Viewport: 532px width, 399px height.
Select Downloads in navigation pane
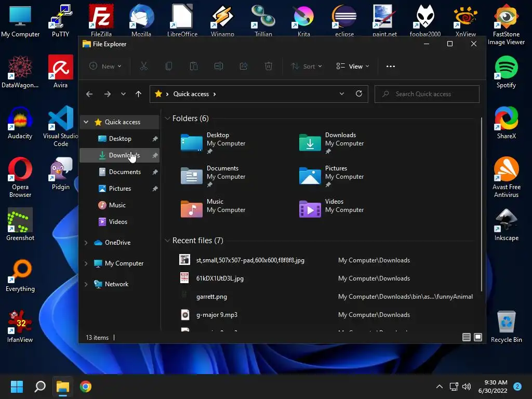119,155
